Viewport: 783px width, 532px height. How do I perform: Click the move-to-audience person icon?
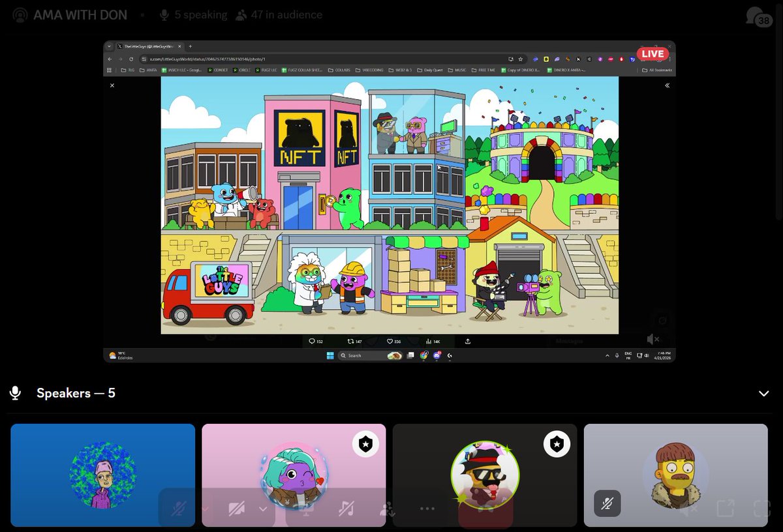386,509
